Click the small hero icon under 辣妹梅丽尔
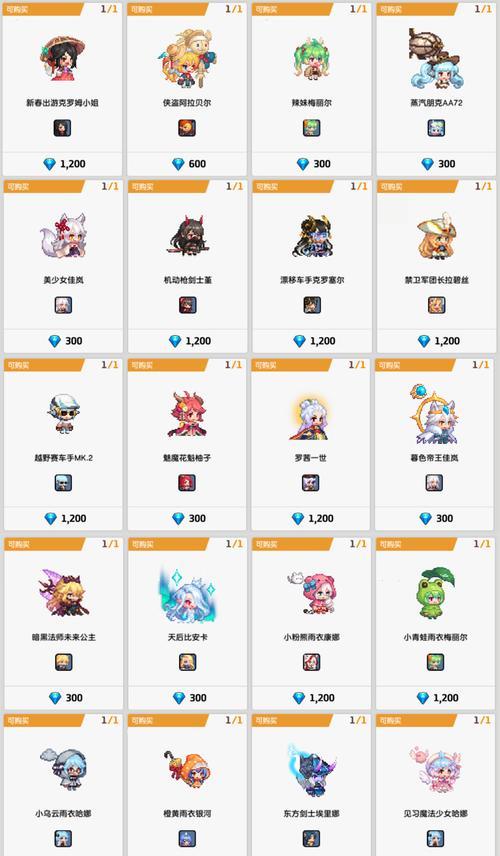Image resolution: width=500 pixels, height=856 pixels. coord(312,128)
